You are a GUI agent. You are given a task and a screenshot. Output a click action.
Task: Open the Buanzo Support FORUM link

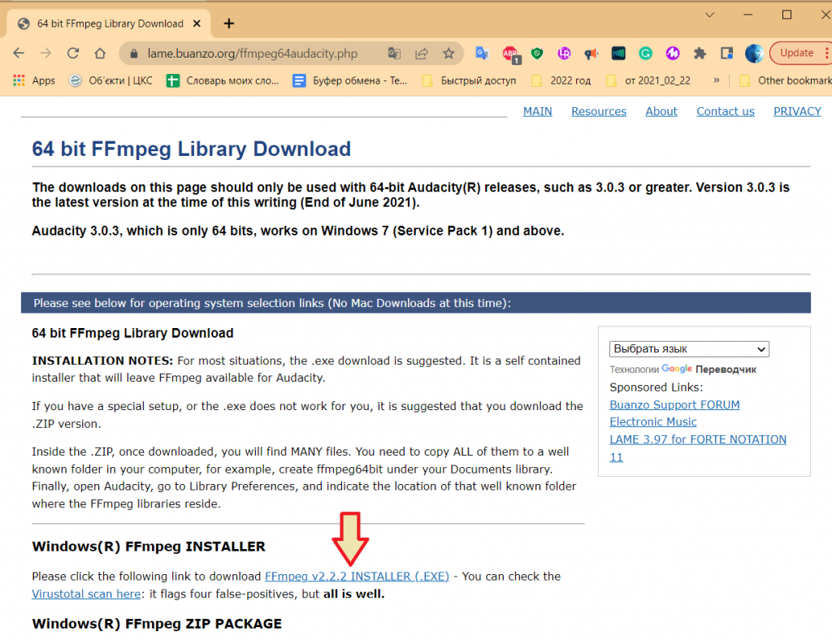pyautogui.click(x=674, y=404)
